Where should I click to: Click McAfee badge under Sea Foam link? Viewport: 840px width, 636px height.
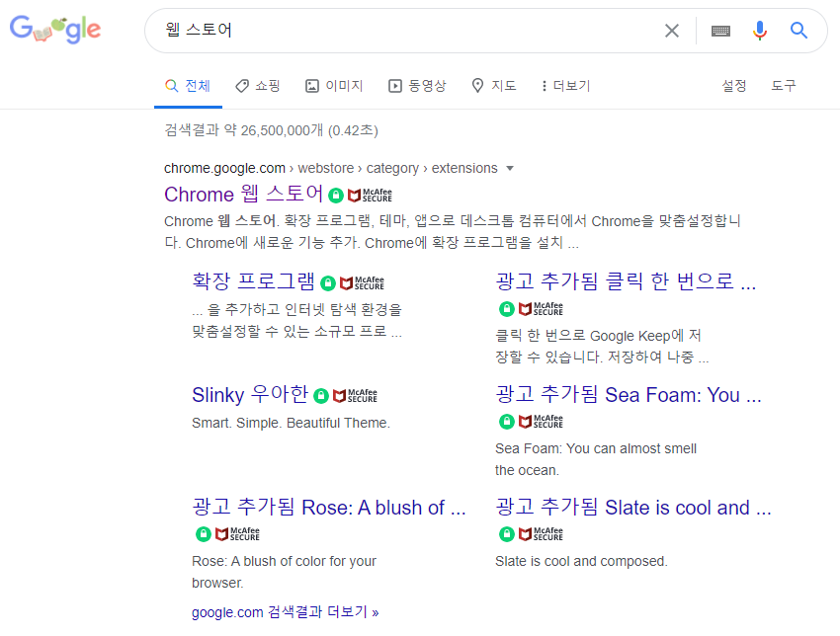pos(542,422)
